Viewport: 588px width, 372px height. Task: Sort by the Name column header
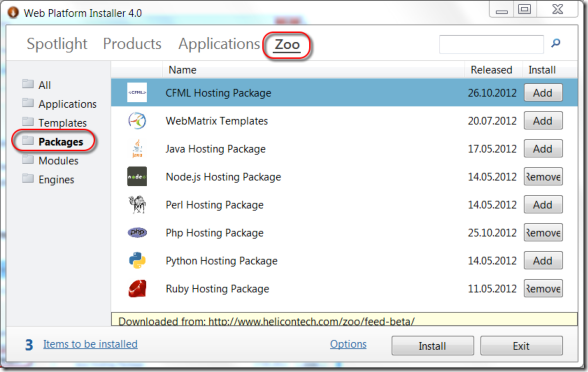tap(182, 70)
